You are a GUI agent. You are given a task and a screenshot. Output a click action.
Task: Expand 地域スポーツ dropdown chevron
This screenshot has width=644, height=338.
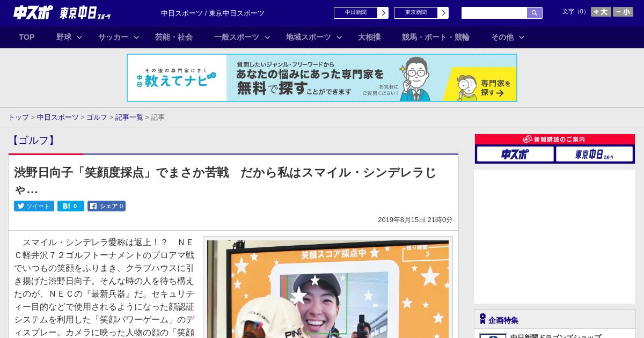(x=339, y=37)
